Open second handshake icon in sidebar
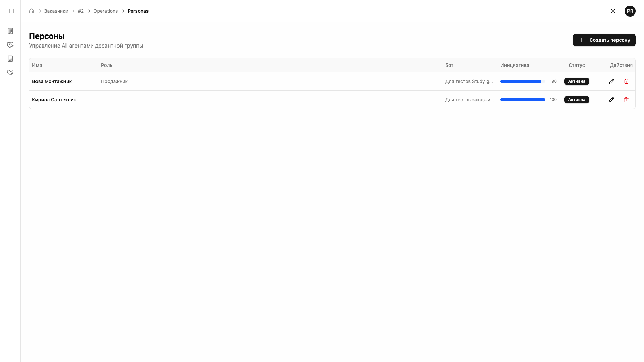The height and width of the screenshot is (362, 644). [10, 72]
